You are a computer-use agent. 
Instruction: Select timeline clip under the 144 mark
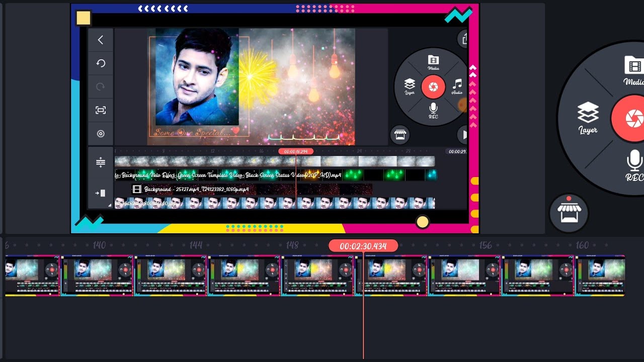click(171, 276)
